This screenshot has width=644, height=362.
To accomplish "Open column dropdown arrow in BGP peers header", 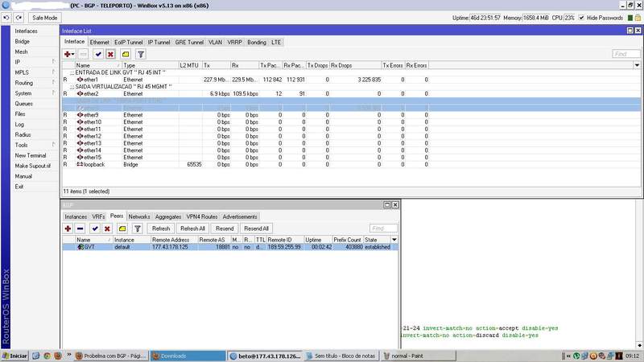I will [x=394, y=240].
